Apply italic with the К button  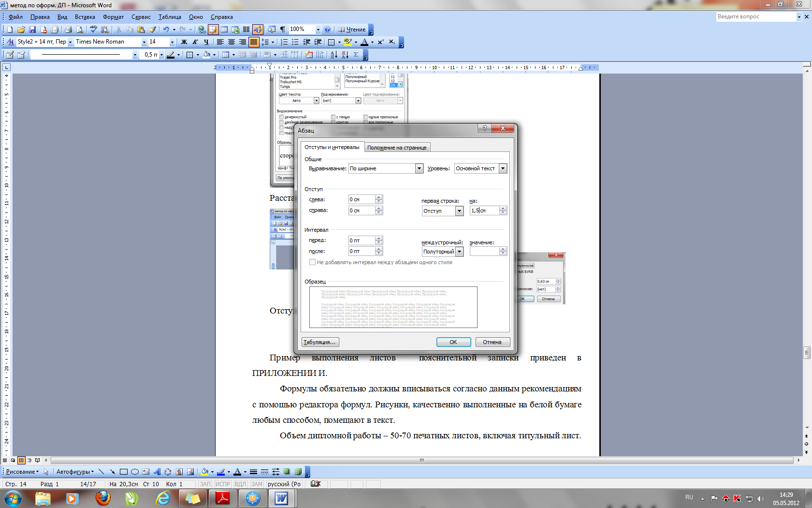[x=195, y=42]
